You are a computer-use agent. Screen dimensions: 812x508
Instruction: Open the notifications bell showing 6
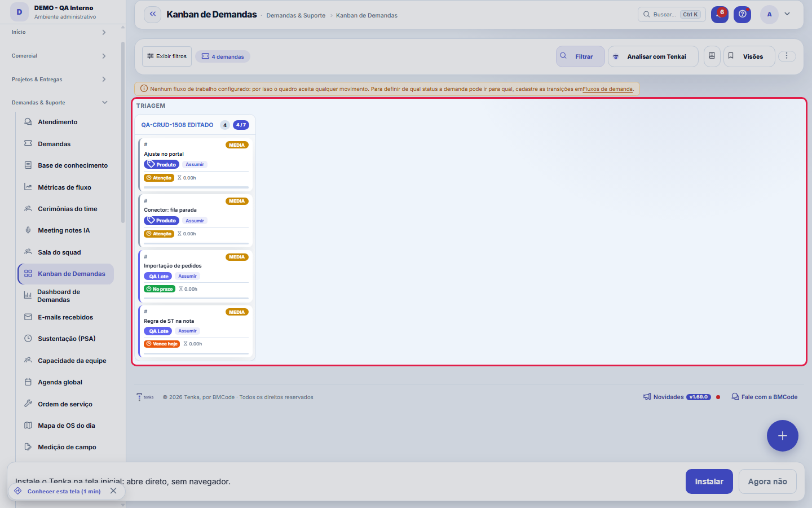(720, 15)
